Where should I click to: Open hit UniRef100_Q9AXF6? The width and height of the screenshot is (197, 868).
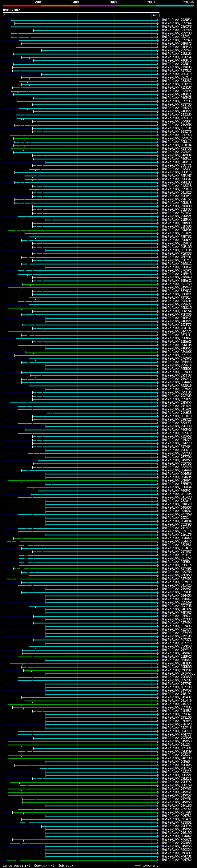coord(176,26)
